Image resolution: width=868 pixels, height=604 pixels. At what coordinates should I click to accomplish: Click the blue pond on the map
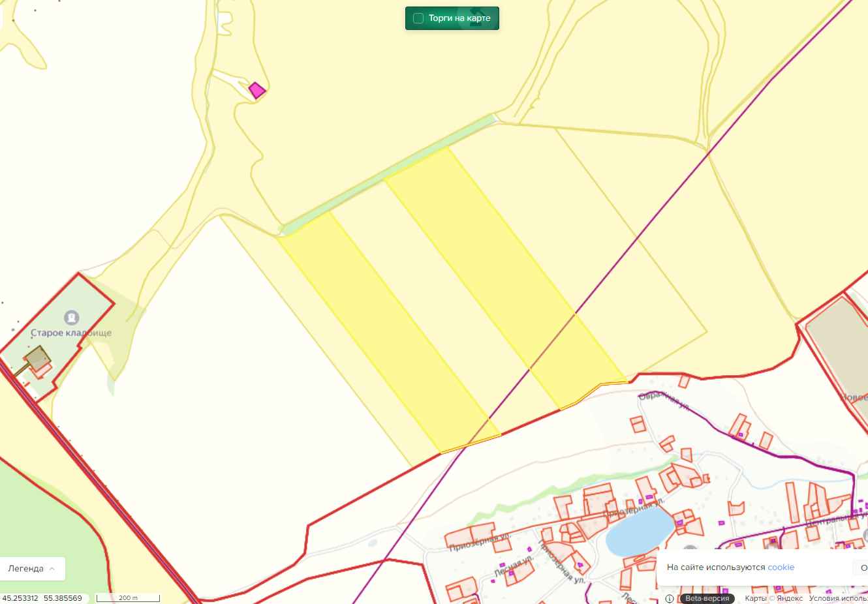point(640,531)
